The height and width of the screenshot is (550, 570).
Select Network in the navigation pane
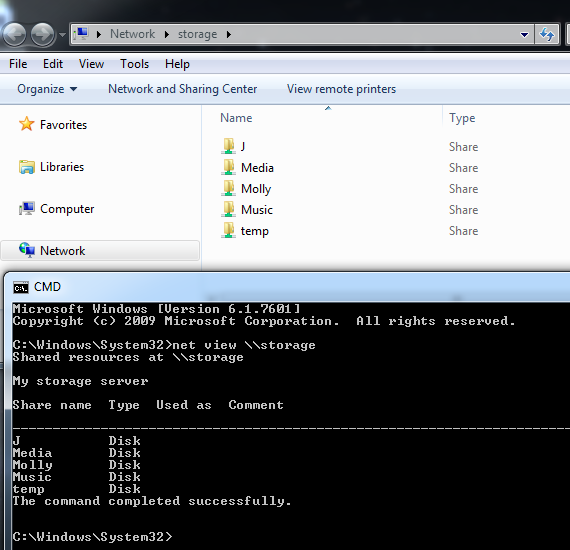[x=63, y=251]
